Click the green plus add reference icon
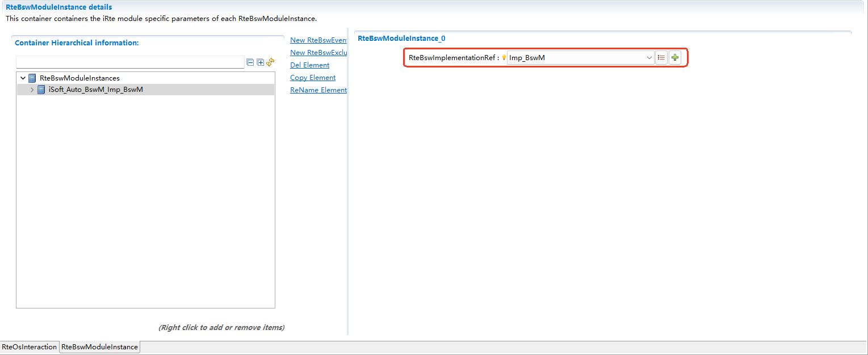Viewport: 868px width, 355px height. point(674,58)
